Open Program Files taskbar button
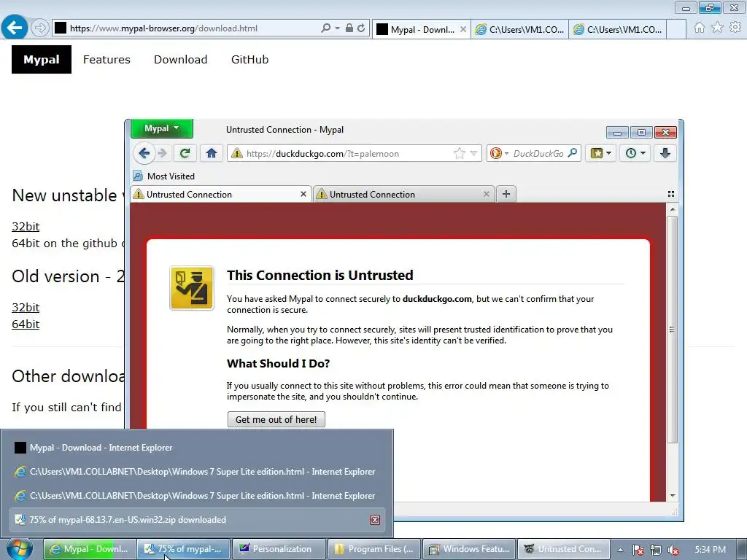The width and height of the screenshot is (747, 560). click(374, 549)
